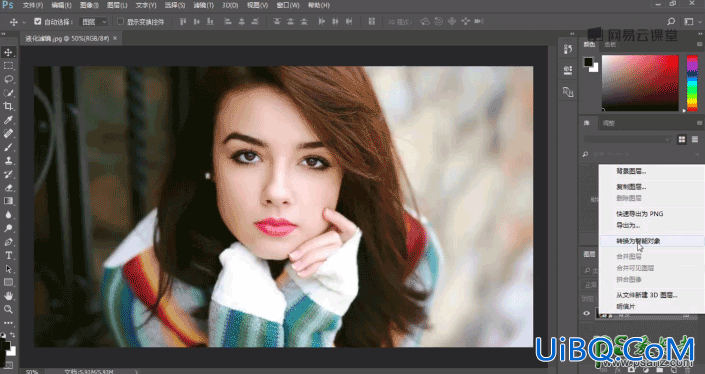Select the Pen tool
Image resolution: width=705 pixels, height=374 pixels.
(x=8, y=242)
